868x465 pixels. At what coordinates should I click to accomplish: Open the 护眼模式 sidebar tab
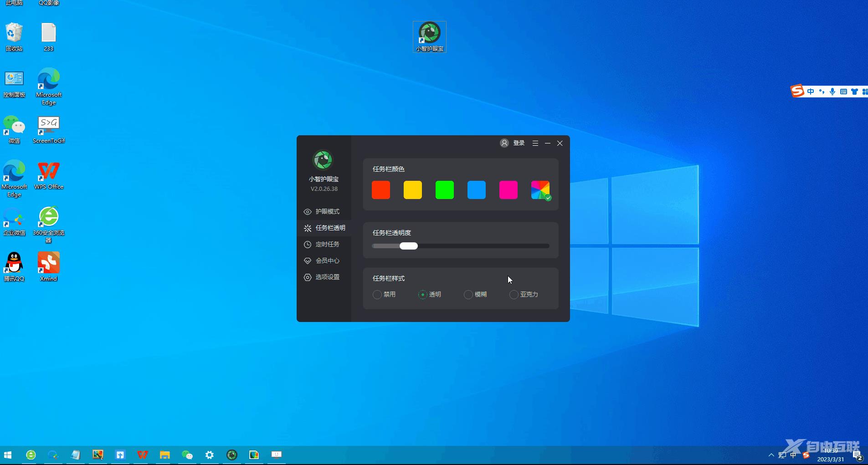tap(324, 212)
